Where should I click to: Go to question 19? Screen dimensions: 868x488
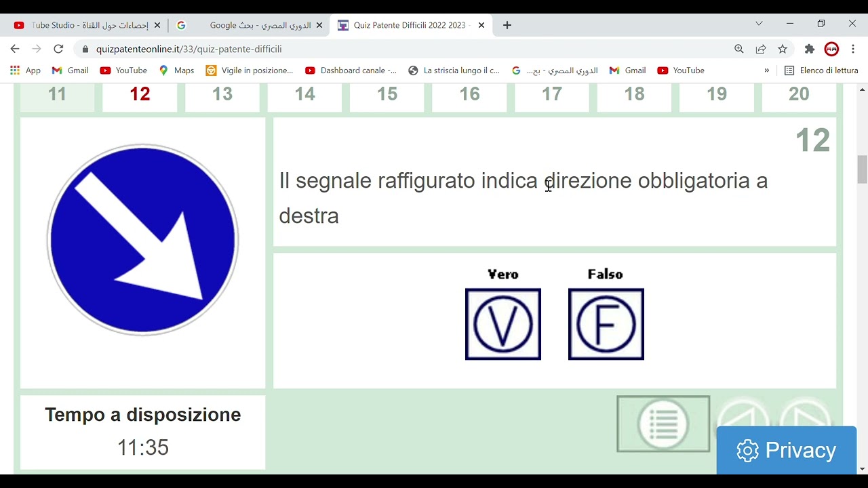click(717, 95)
